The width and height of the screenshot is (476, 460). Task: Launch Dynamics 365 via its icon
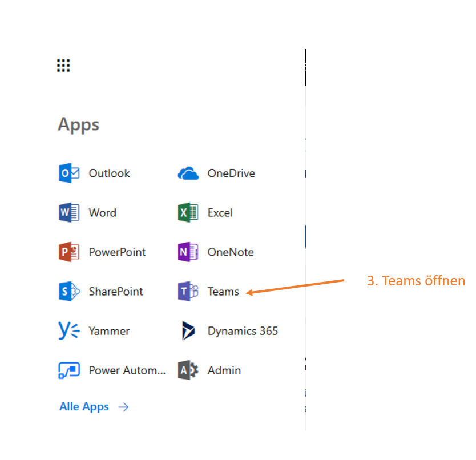click(x=188, y=330)
